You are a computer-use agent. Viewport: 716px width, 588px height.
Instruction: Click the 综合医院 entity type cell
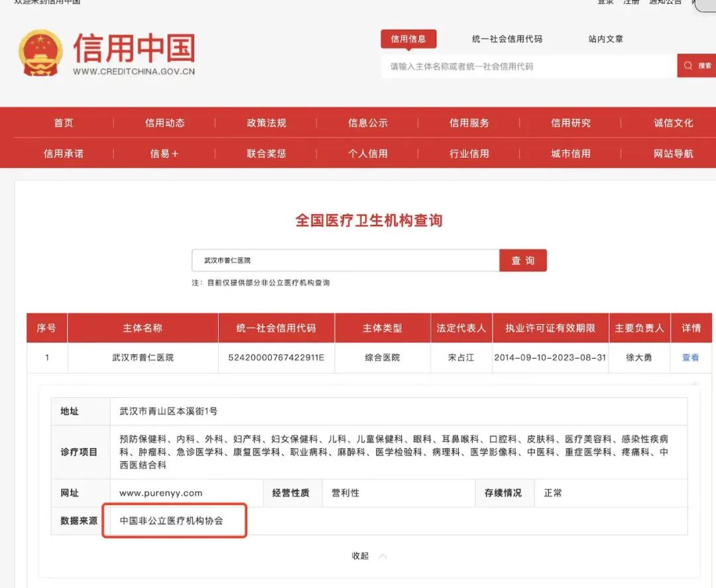point(383,357)
